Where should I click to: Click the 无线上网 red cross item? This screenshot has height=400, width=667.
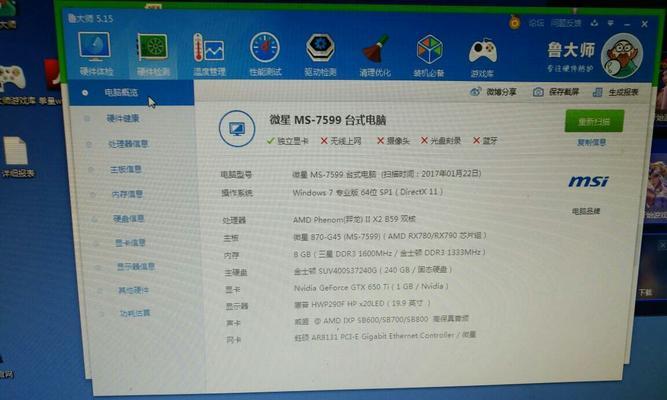pos(341,141)
